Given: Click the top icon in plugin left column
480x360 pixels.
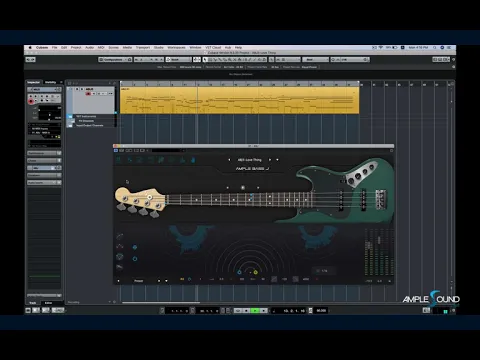Looking at the screenshot, I should [120, 236].
